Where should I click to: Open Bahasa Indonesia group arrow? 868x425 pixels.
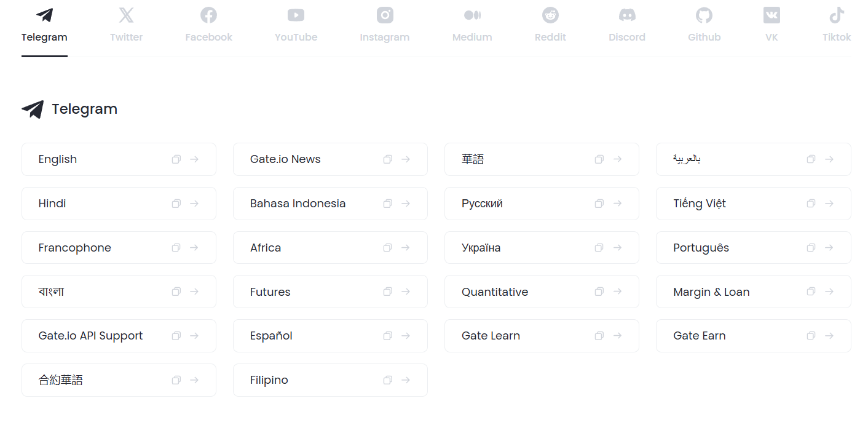point(406,204)
